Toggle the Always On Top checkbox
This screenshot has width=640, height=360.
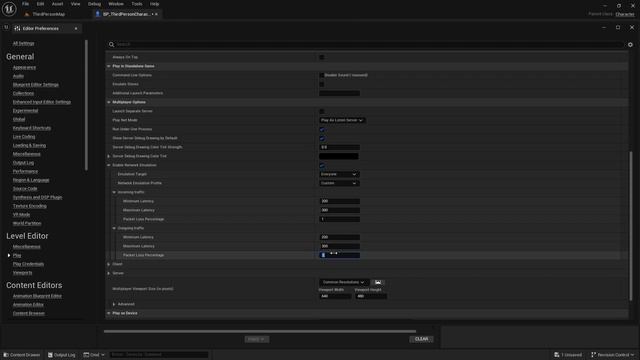(x=322, y=57)
